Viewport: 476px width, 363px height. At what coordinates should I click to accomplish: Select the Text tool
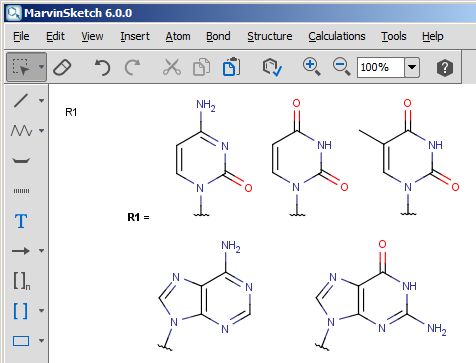click(x=21, y=221)
